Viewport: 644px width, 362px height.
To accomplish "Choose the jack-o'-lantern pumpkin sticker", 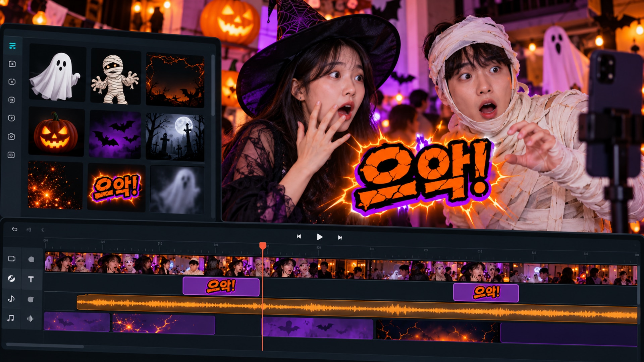I will click(x=56, y=132).
